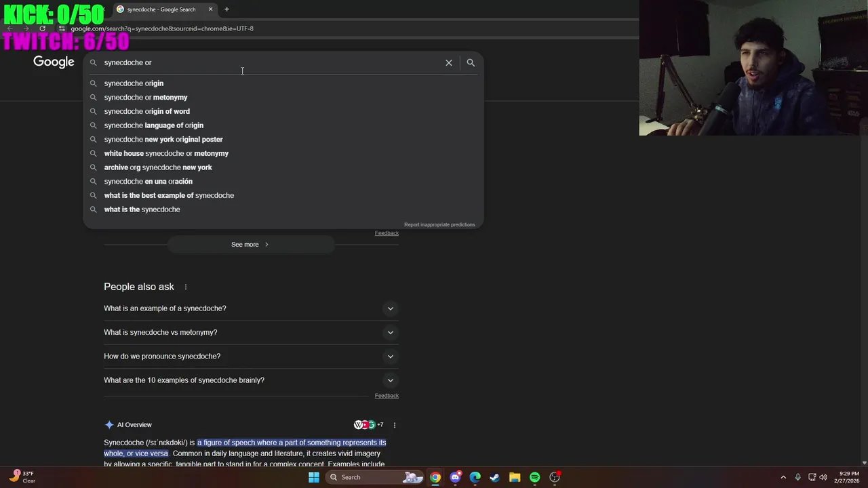The height and width of the screenshot is (488, 868).
Task: Open the site information icon in the address bar
Action: coord(62,28)
